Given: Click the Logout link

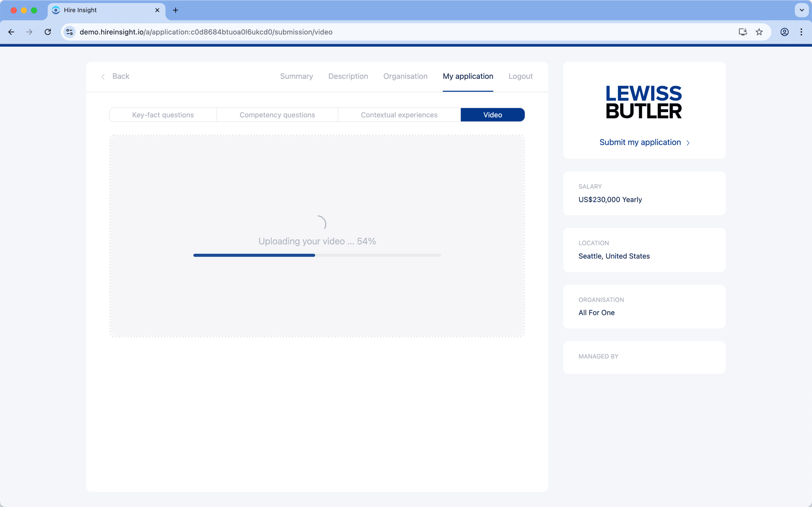Looking at the screenshot, I should tap(520, 76).
